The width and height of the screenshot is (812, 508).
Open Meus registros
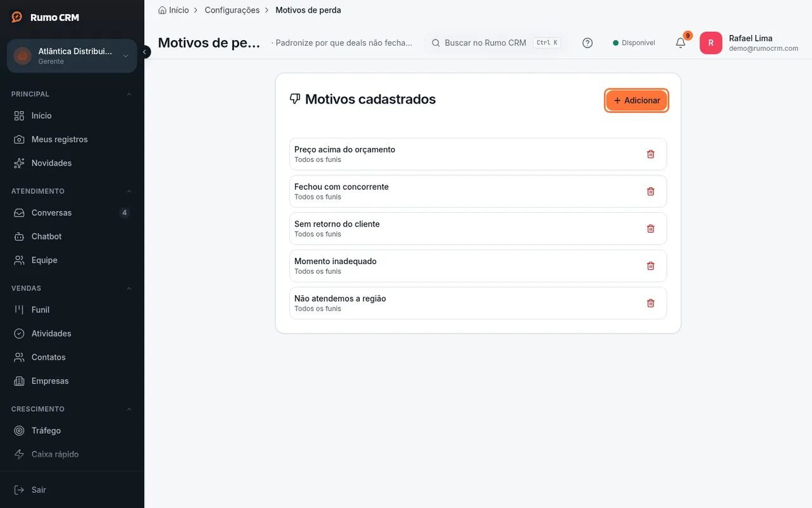coord(72,139)
